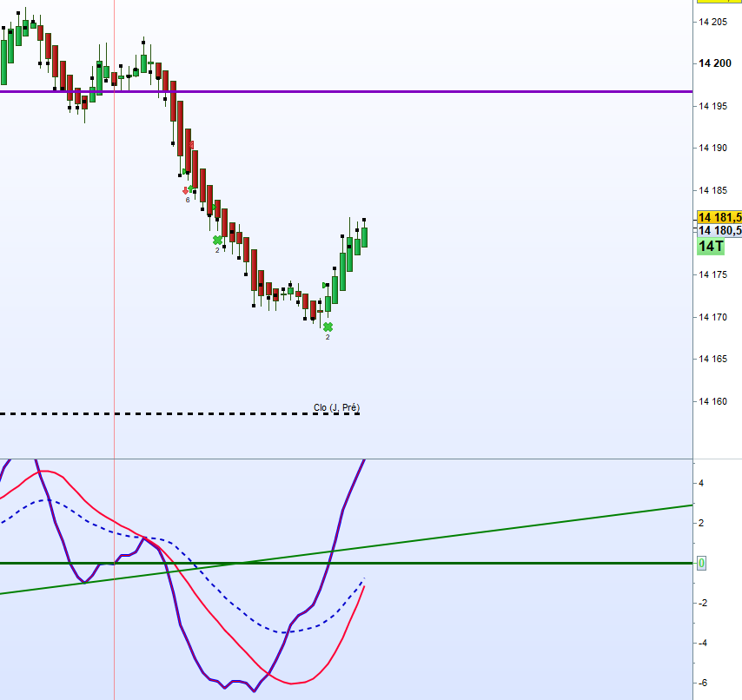
Task: Click the 14 185 axis value
Action: pos(712,190)
